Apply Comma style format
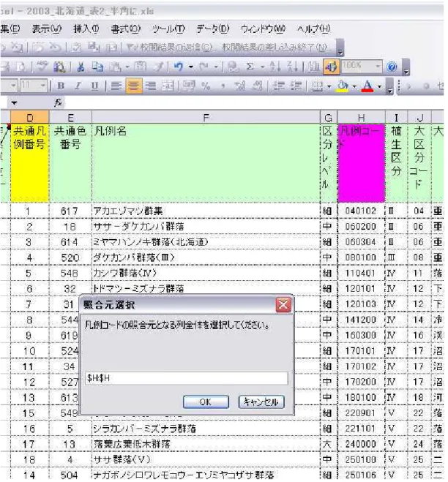The width and height of the screenshot is (448, 482). [223, 87]
